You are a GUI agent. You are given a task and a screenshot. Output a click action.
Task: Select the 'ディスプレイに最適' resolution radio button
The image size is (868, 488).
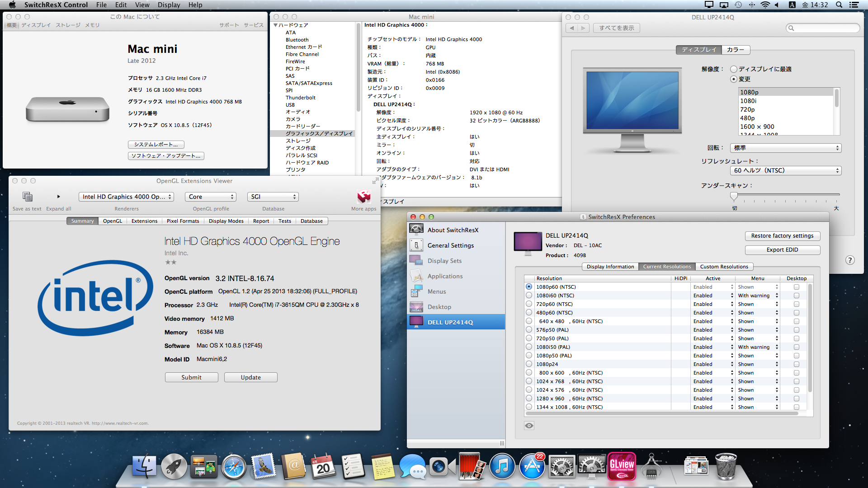tap(734, 69)
